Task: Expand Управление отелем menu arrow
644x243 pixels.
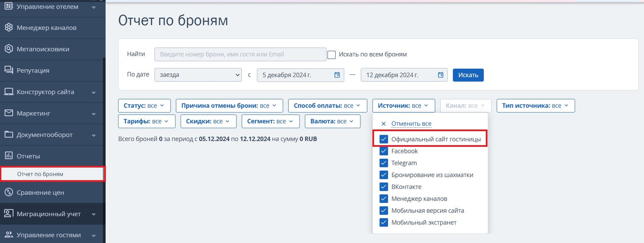Action: 94,7
